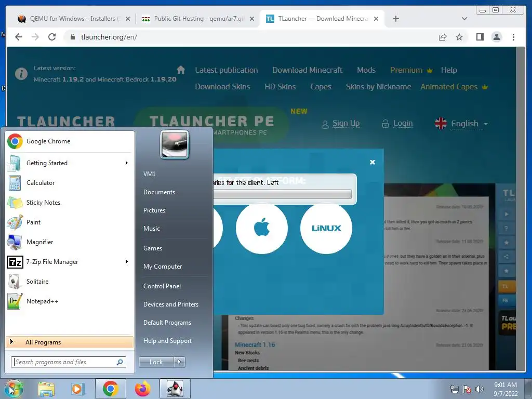
Task: Open My Computer from Start menu
Action: tap(163, 267)
